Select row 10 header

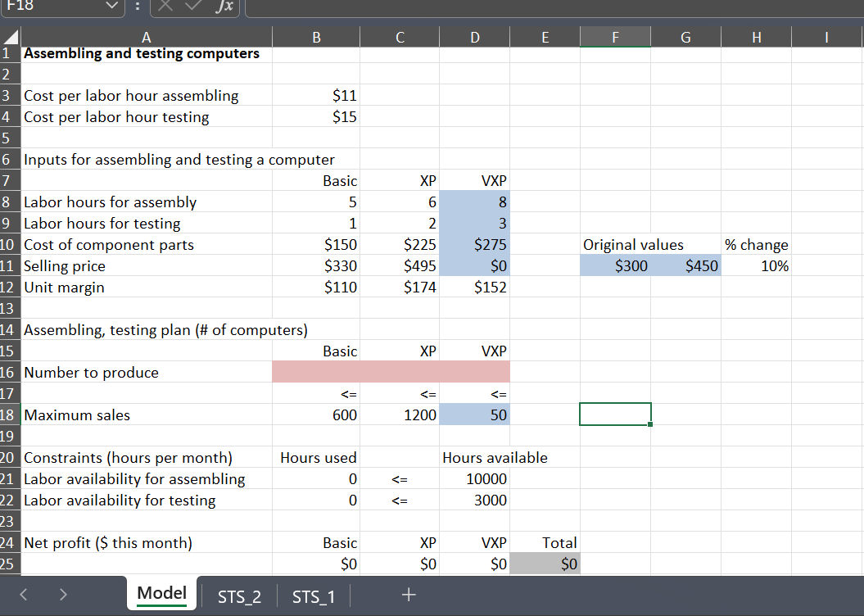pyautogui.click(x=9, y=244)
